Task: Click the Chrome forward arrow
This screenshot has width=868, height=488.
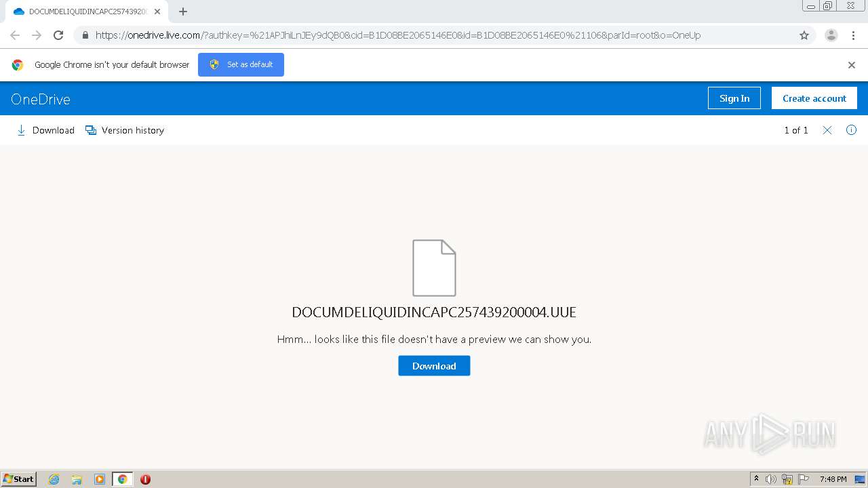Action: click(x=37, y=35)
